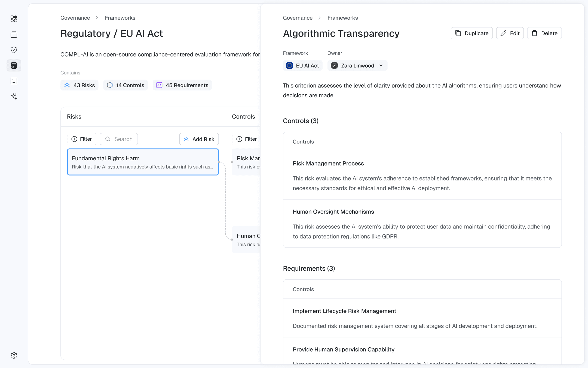Select the Fundamental Rights Harm card
Viewport: 588px width, 368px height.
[x=143, y=162]
